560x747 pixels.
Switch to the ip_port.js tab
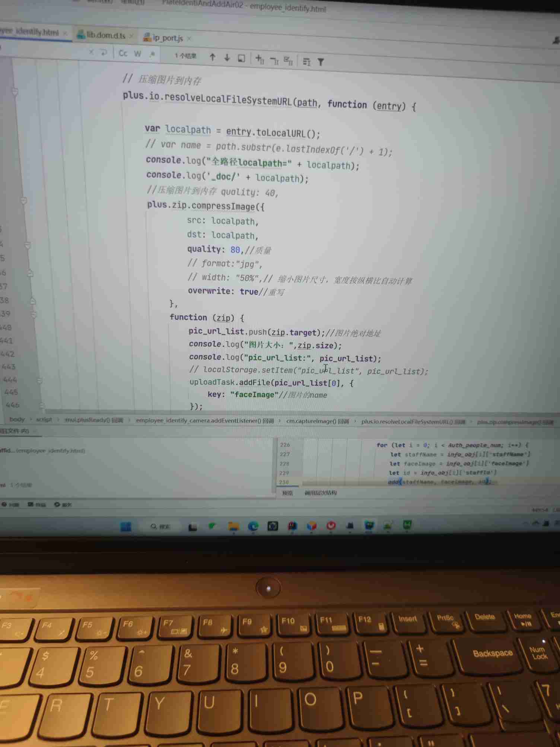click(x=167, y=38)
